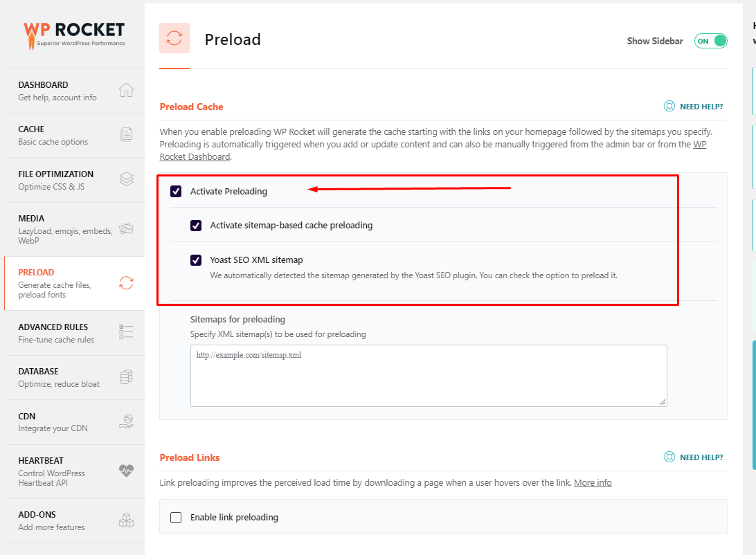This screenshot has height=555, width=756.
Task: Open Need Help for Preload Cache
Action: coord(694,107)
